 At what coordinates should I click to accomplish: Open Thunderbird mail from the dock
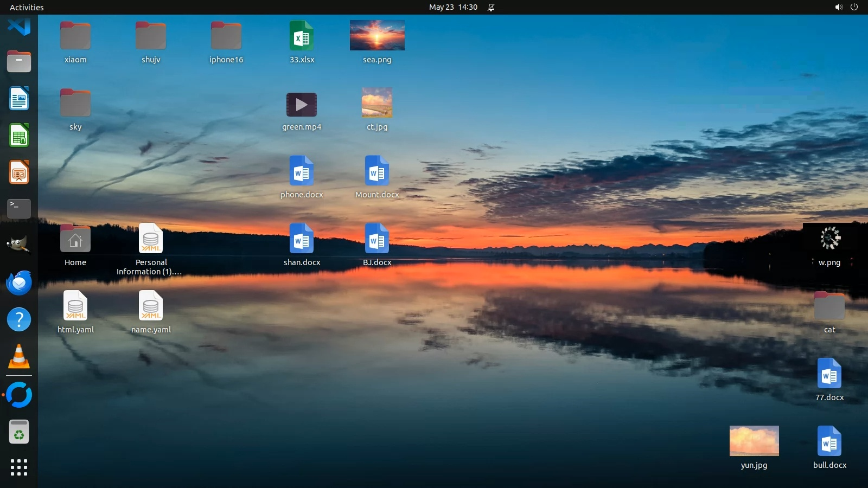(x=19, y=282)
